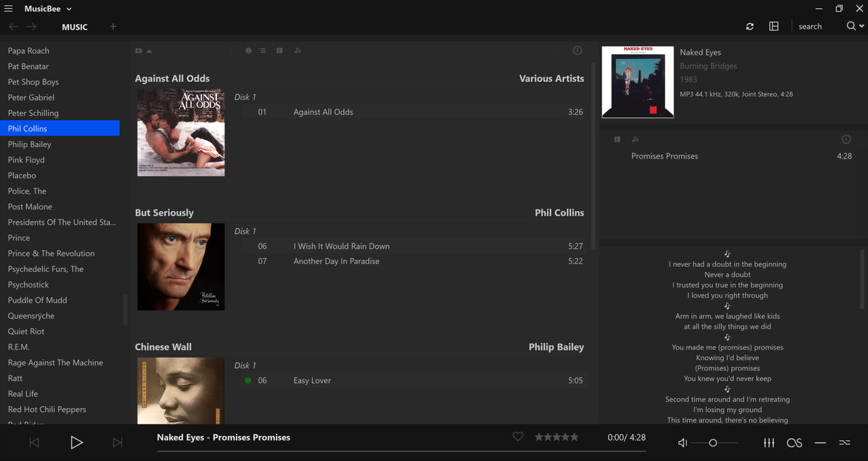Screen dimensions: 868x461
Task: Click the track number column header
Action: point(262,51)
